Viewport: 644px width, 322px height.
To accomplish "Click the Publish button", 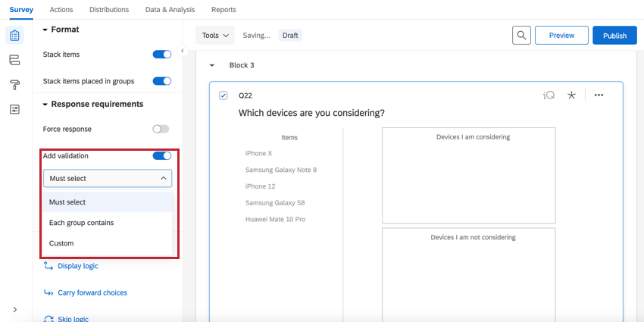I will click(x=614, y=36).
